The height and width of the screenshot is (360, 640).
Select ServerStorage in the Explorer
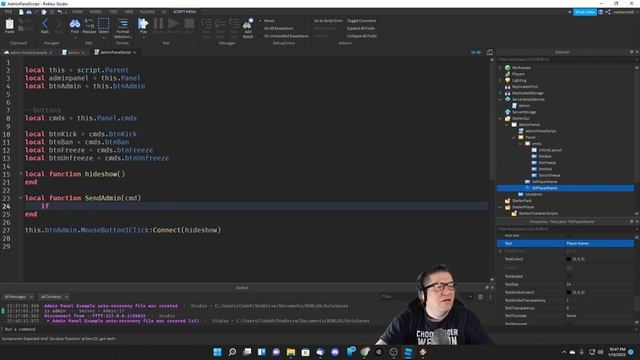click(524, 112)
